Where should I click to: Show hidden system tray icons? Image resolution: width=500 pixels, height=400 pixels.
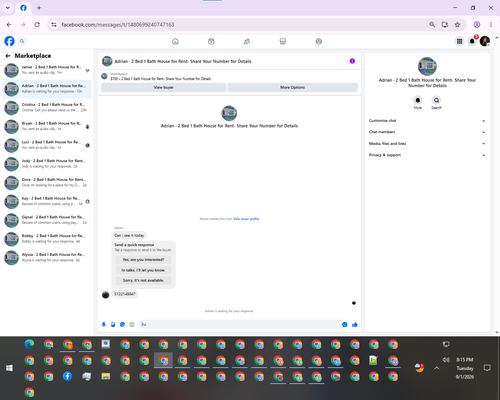437,368
